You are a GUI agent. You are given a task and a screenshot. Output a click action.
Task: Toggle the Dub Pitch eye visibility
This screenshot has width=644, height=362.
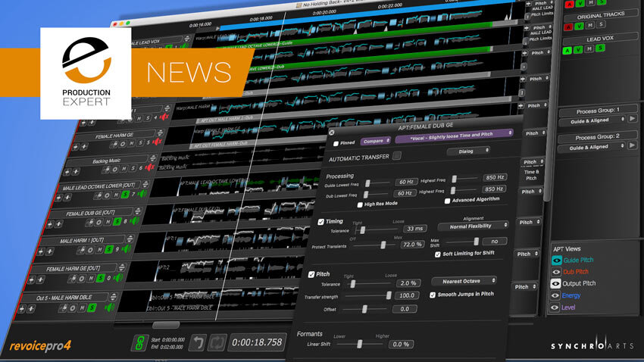click(556, 272)
